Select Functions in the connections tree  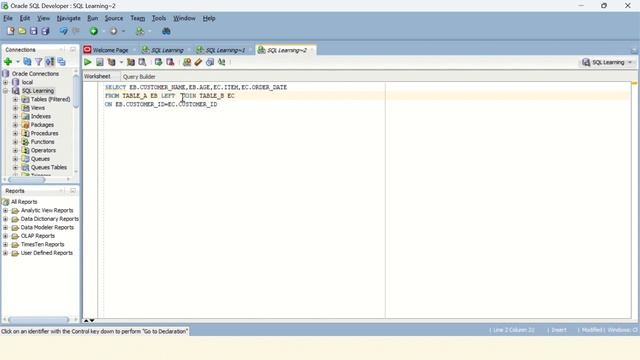click(42, 142)
